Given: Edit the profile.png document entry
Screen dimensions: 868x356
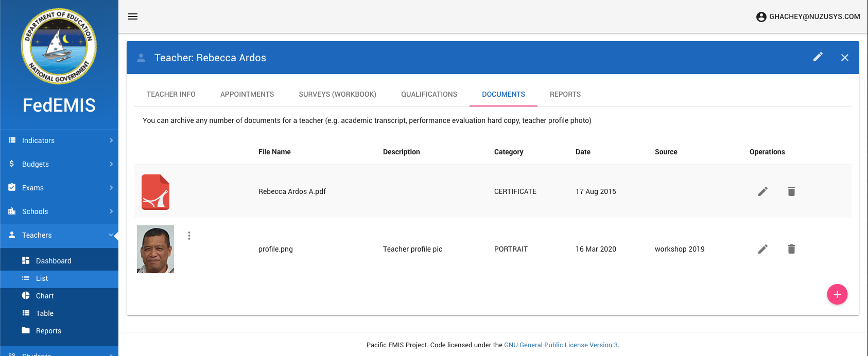Looking at the screenshot, I should pyautogui.click(x=762, y=249).
